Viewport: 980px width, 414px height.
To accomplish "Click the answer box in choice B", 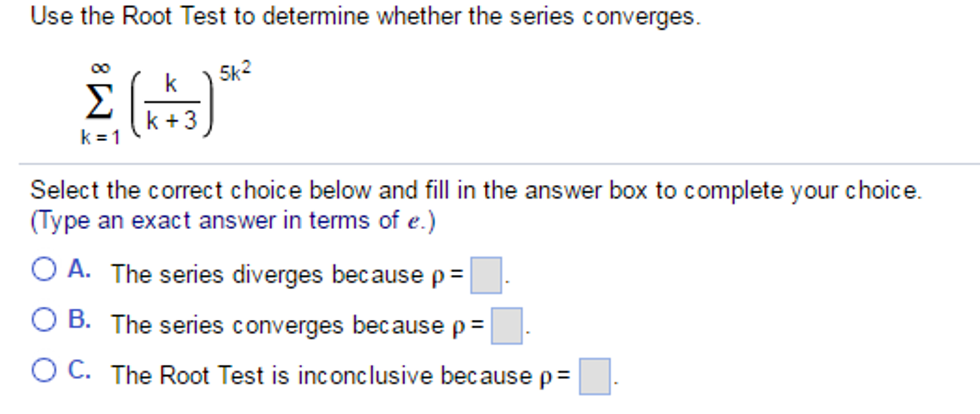I will click(x=508, y=326).
